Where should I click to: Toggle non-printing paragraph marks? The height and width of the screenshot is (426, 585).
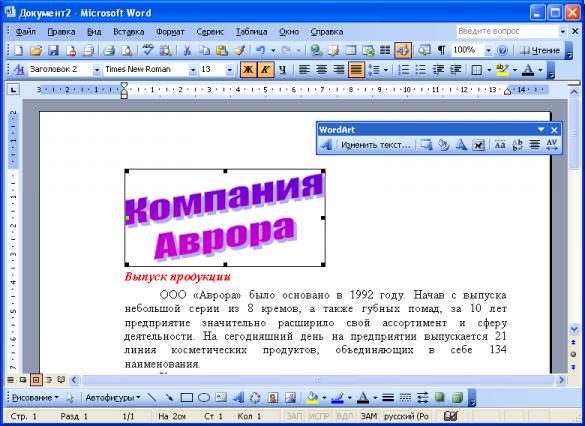point(441,50)
